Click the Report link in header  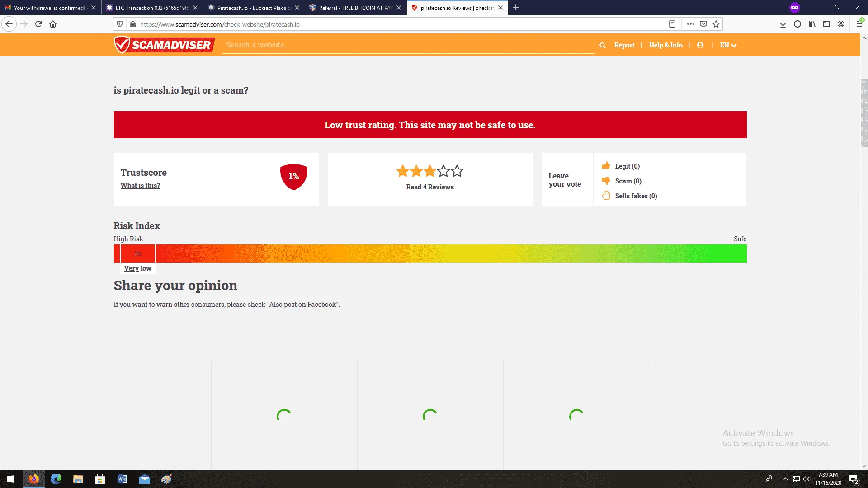pyautogui.click(x=624, y=45)
